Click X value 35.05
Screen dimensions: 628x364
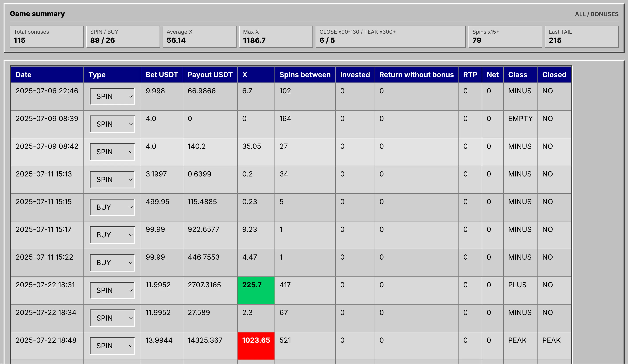[252, 146]
